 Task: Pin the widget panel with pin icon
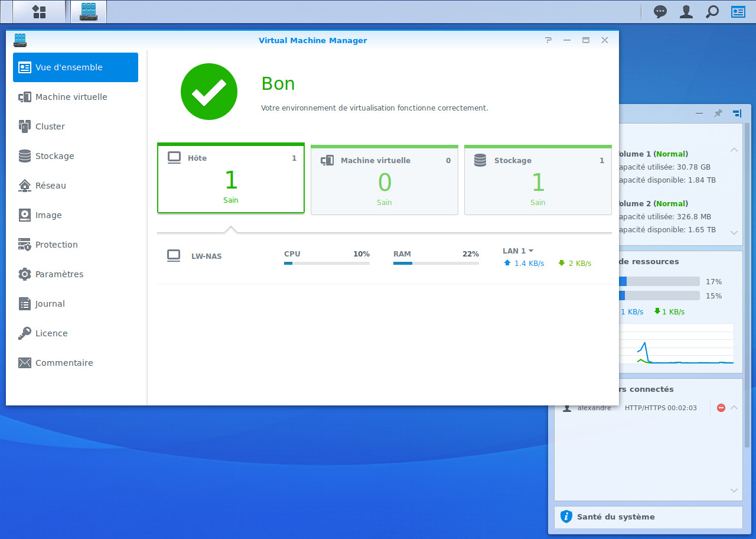(x=718, y=113)
